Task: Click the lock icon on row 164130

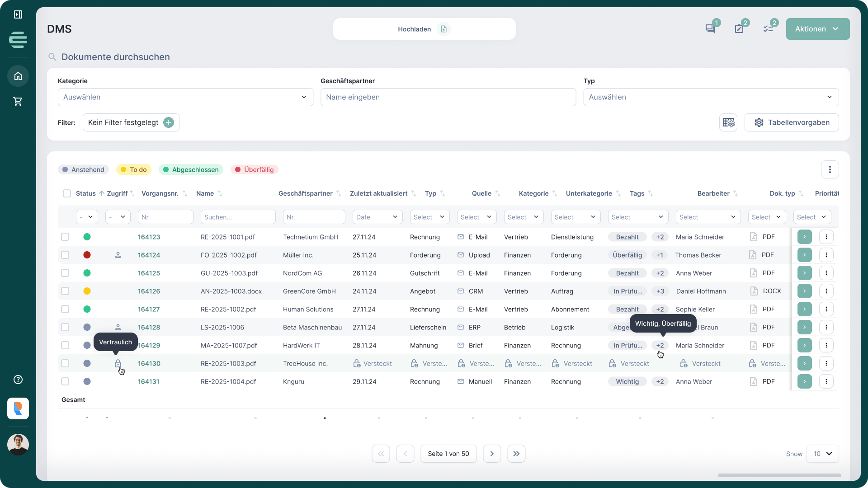Action: coord(118,364)
